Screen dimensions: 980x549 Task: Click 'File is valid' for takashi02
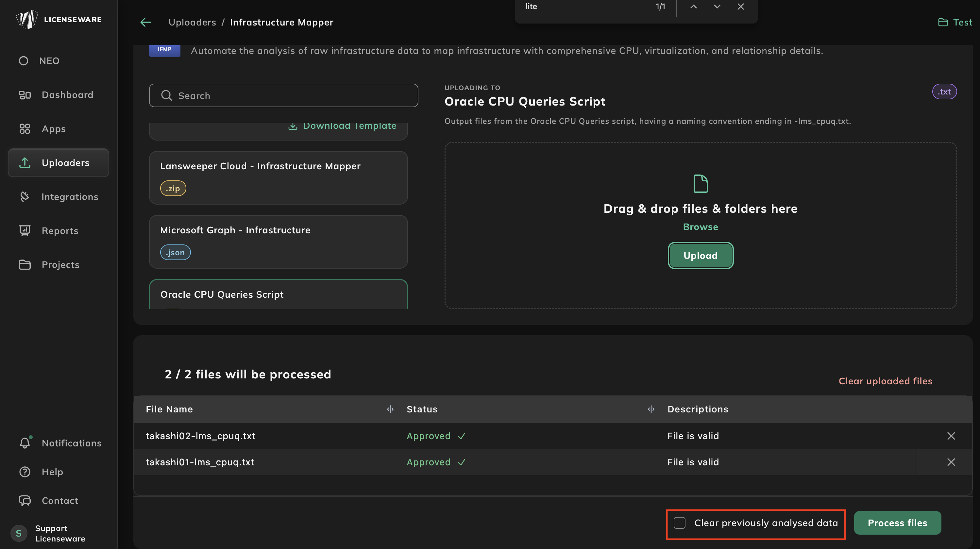693,436
